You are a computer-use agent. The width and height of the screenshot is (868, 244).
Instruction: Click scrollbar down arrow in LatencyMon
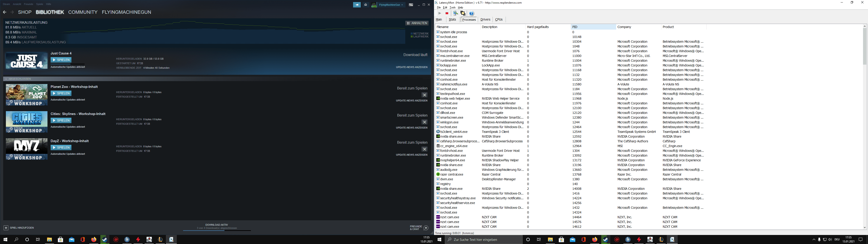(865, 228)
